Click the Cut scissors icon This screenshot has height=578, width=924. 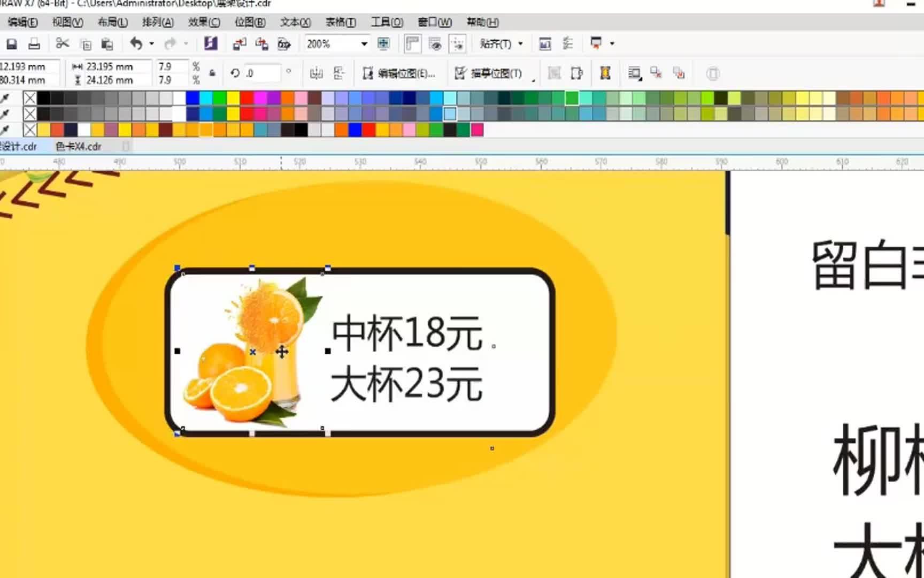point(63,43)
